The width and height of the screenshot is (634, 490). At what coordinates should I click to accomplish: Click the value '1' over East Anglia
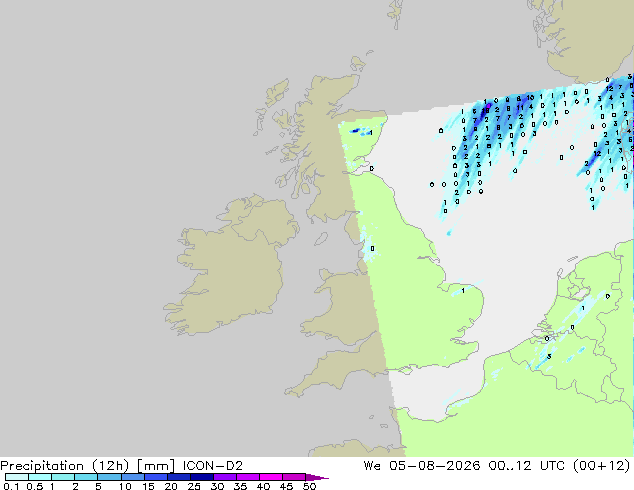point(463,290)
